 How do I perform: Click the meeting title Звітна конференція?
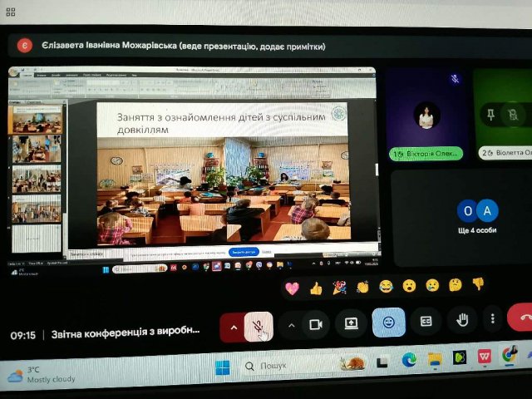(126, 332)
